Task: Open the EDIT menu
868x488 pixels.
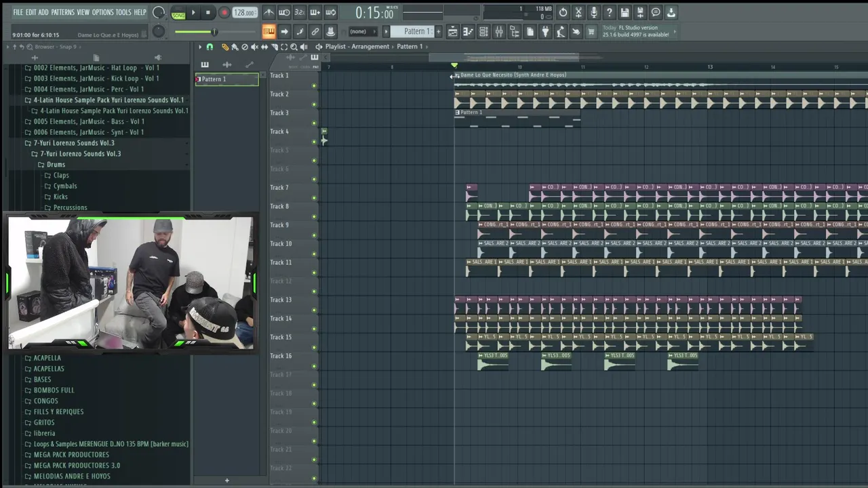Action: pyautogui.click(x=31, y=12)
